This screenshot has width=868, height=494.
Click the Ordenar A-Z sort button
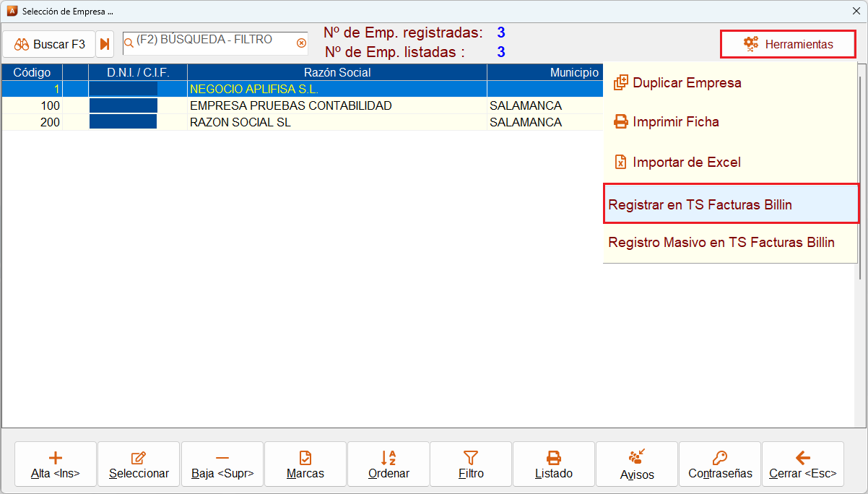(x=389, y=465)
